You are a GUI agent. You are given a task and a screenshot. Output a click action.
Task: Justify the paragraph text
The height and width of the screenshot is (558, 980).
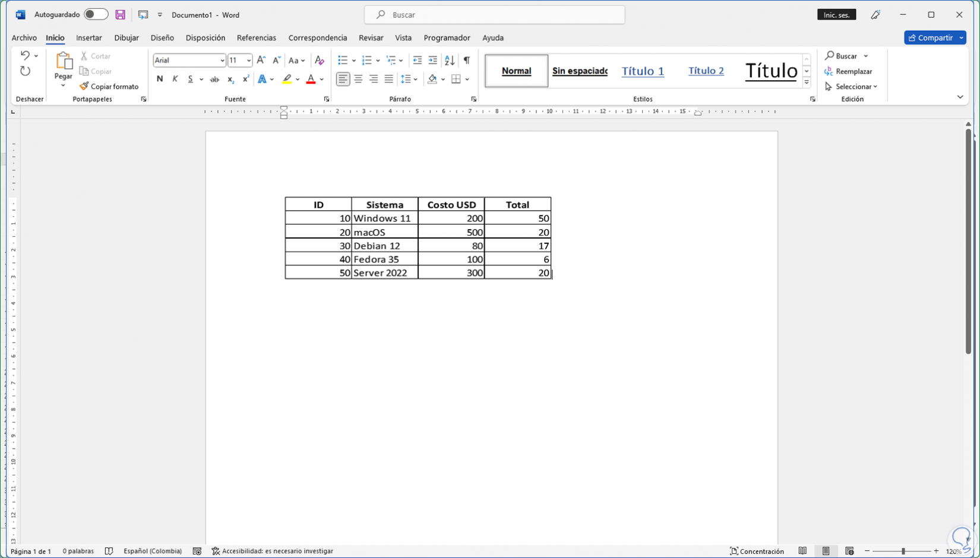388,79
